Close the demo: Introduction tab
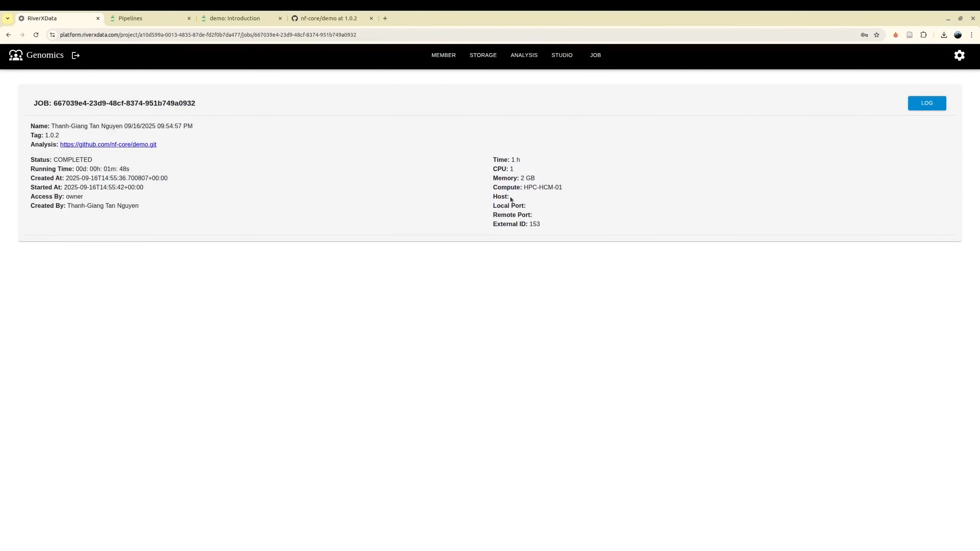Viewport: 980px width, 551px height. (280, 18)
